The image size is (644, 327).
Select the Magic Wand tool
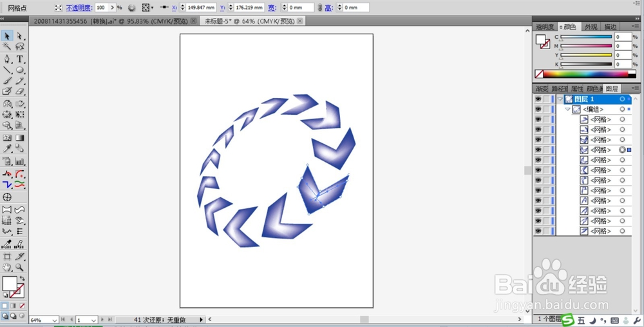pos(7,47)
